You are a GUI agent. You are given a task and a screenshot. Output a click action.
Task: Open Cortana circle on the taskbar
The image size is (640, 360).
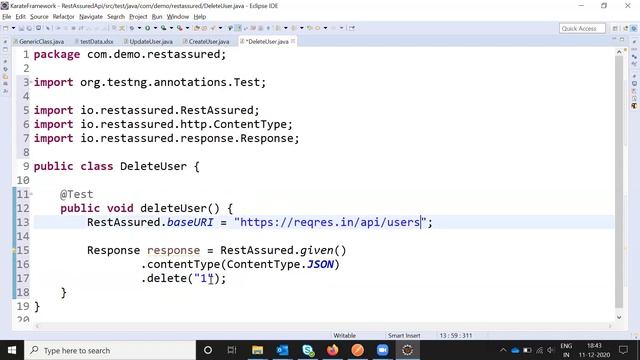208,350
